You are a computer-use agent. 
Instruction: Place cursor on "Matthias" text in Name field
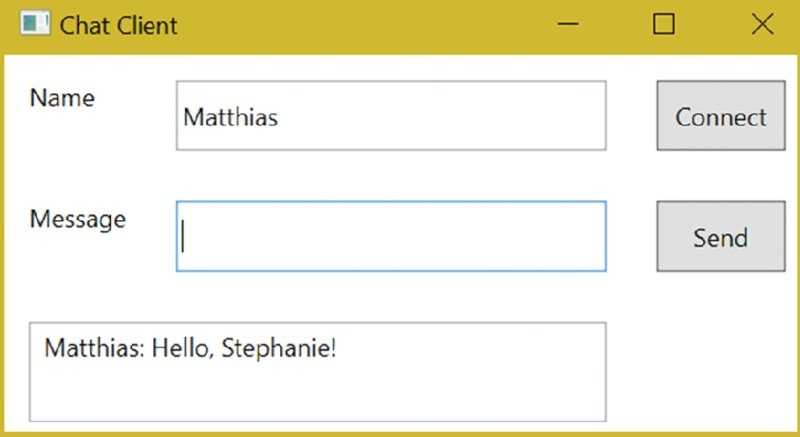pyautogui.click(x=231, y=117)
